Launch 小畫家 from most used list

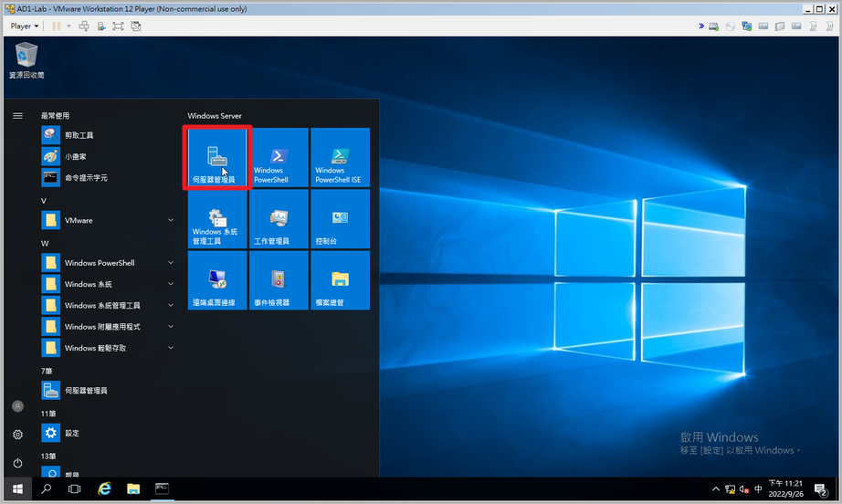(109, 157)
